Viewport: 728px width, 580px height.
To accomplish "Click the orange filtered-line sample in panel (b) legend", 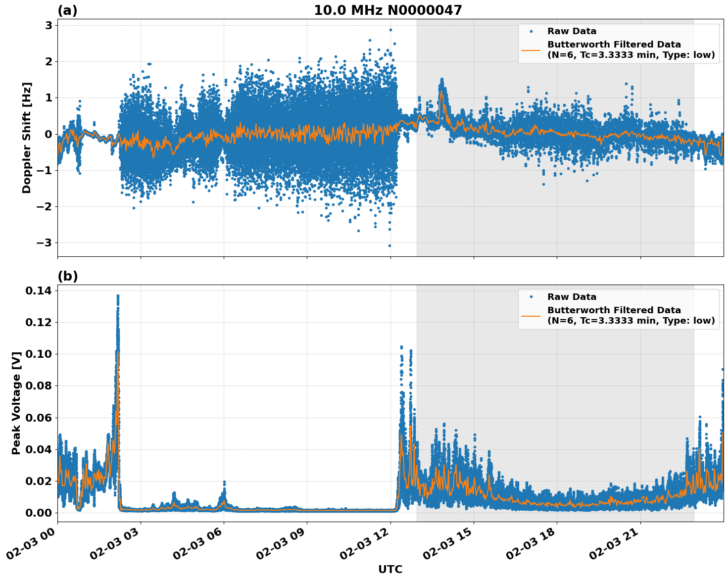I will [x=531, y=317].
